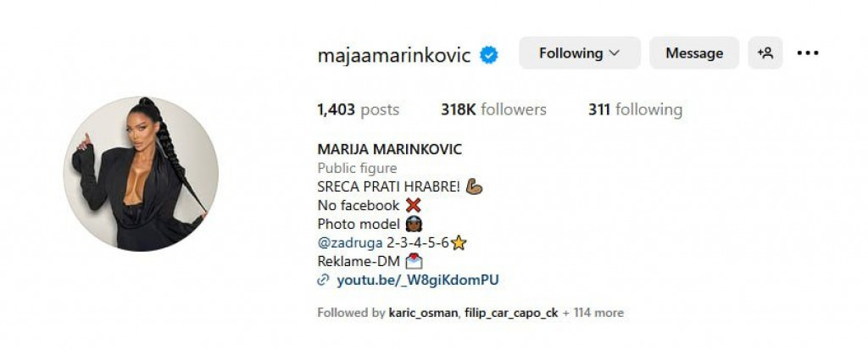Image resolution: width=868 pixels, height=350 pixels.
Task: Show the '+ 114 more' mutual followers
Action: [593, 313]
